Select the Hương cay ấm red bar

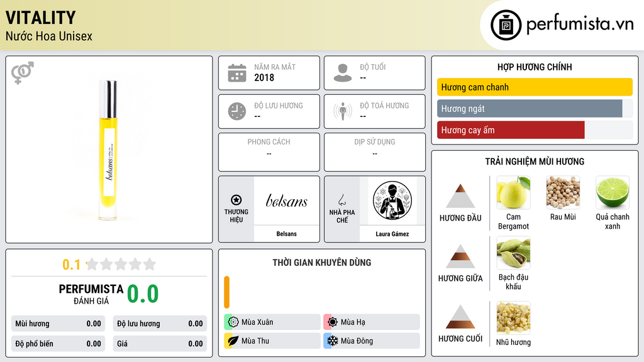[511, 130]
